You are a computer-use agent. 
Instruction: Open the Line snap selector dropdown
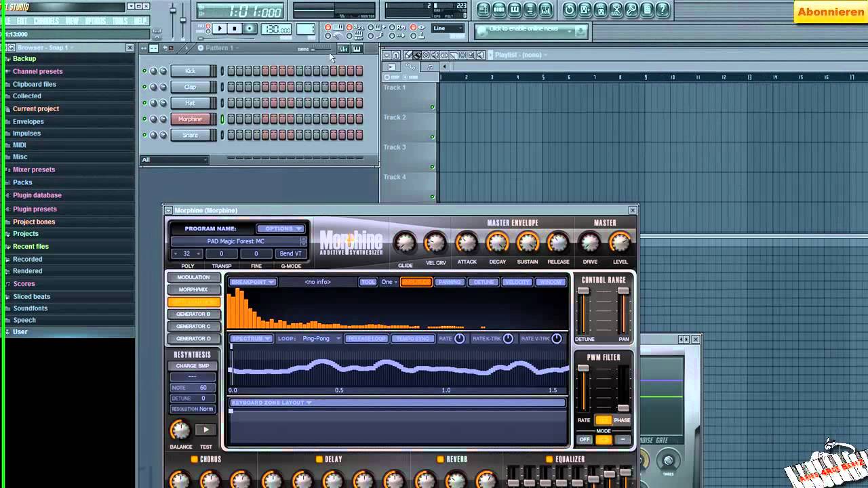click(x=448, y=28)
